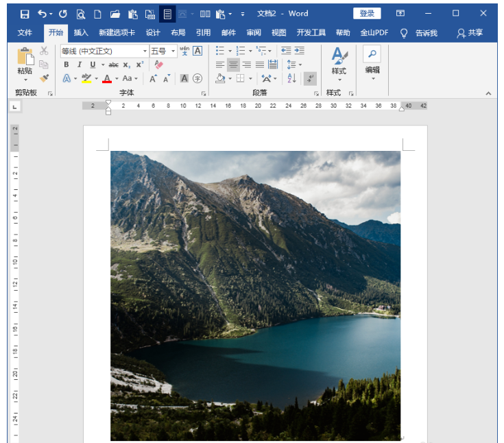Click the Grow Font size icon
This screenshot has height=443, width=504.
coord(154,78)
